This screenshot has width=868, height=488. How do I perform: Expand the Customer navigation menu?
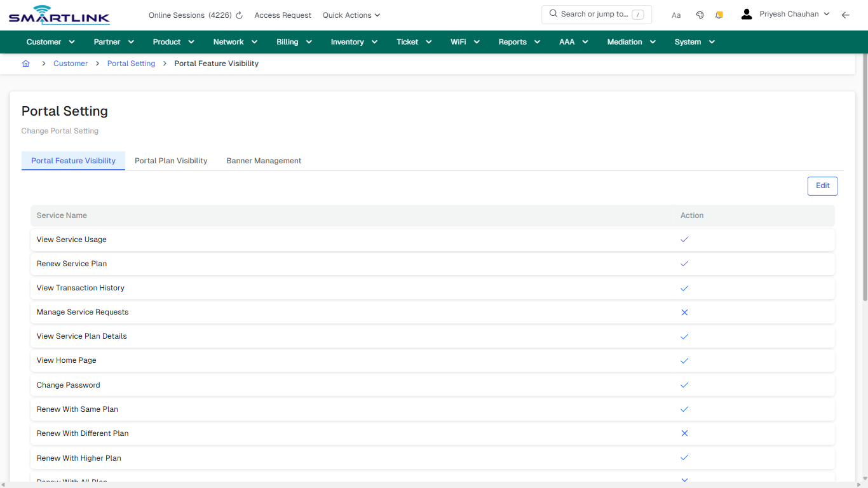pyautogui.click(x=50, y=41)
